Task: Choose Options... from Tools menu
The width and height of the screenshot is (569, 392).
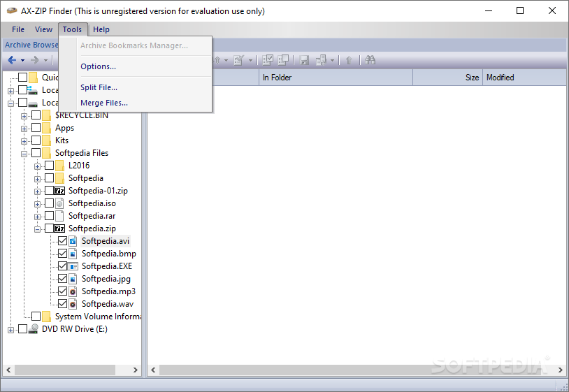Action: [x=135, y=66]
